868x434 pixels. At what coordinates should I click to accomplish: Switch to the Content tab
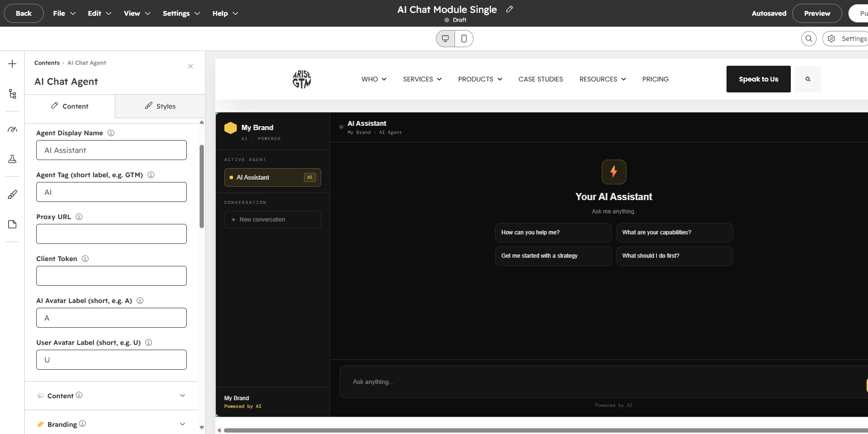[70, 106]
